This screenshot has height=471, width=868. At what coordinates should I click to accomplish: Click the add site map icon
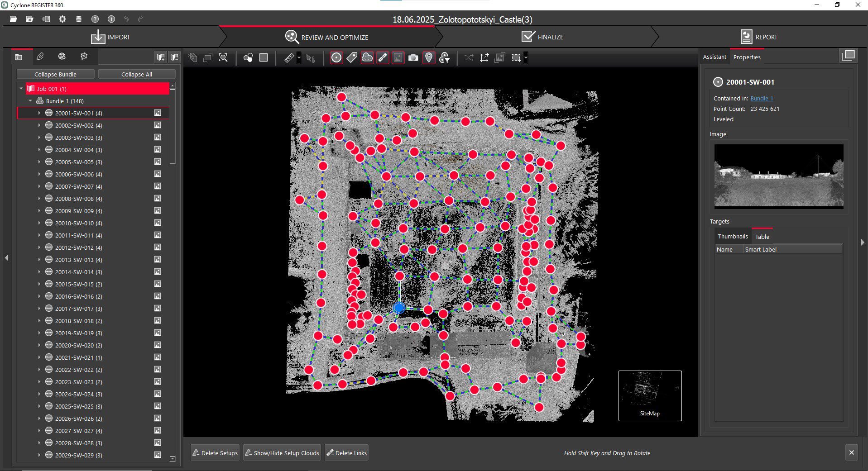click(x=499, y=57)
